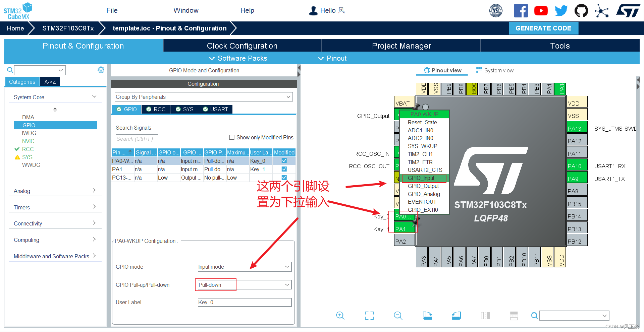
Task: Click the ST logo in header
Action: 628,11
